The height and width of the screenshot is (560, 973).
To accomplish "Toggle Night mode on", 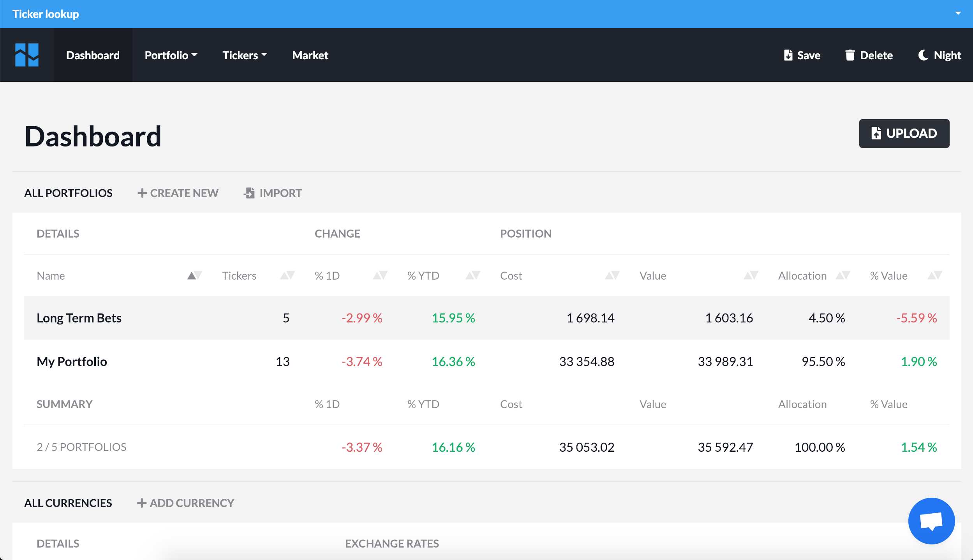I will (940, 55).
